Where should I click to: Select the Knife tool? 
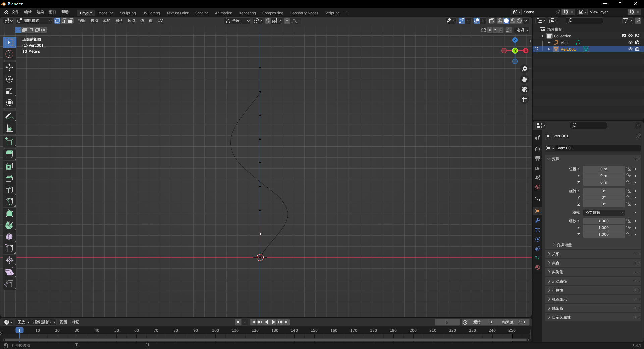tap(9, 202)
